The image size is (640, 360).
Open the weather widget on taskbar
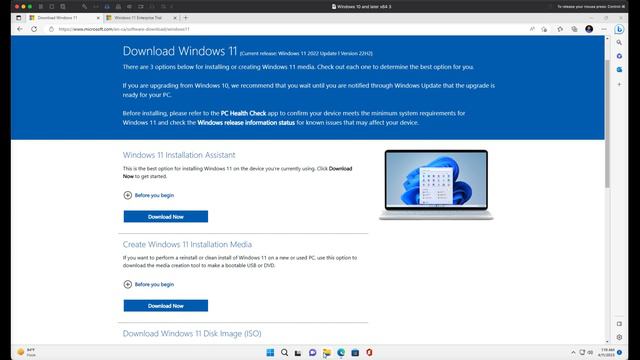pyautogui.click(x=27, y=352)
